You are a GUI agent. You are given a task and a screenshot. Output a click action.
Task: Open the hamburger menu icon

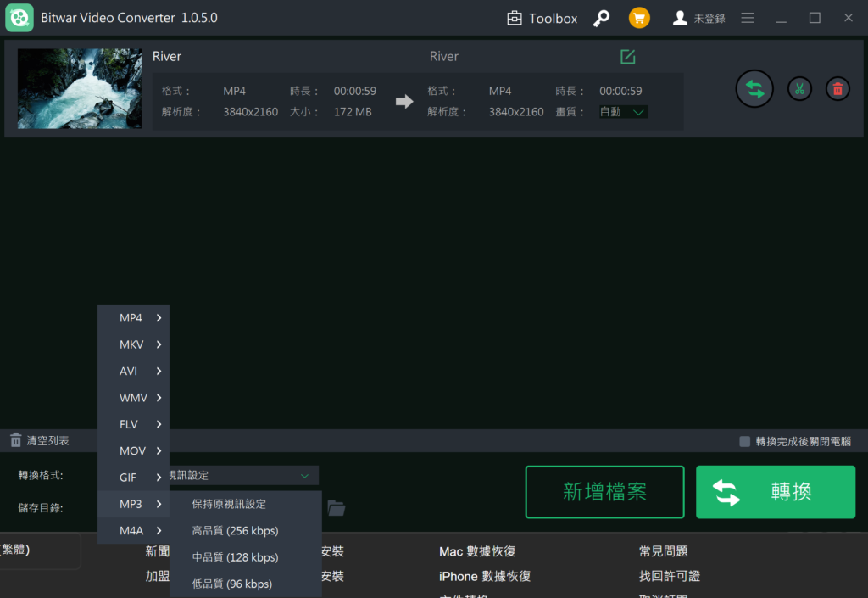tap(748, 18)
